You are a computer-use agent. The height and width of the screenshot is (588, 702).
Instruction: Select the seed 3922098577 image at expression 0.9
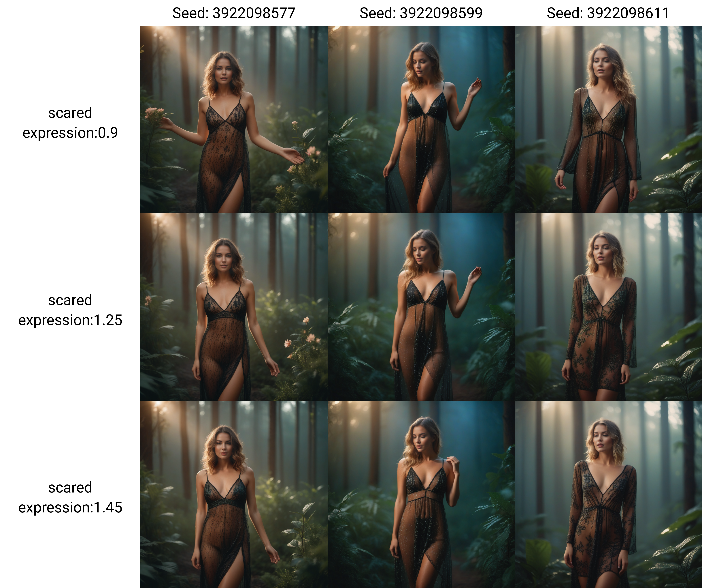pyautogui.click(x=234, y=120)
